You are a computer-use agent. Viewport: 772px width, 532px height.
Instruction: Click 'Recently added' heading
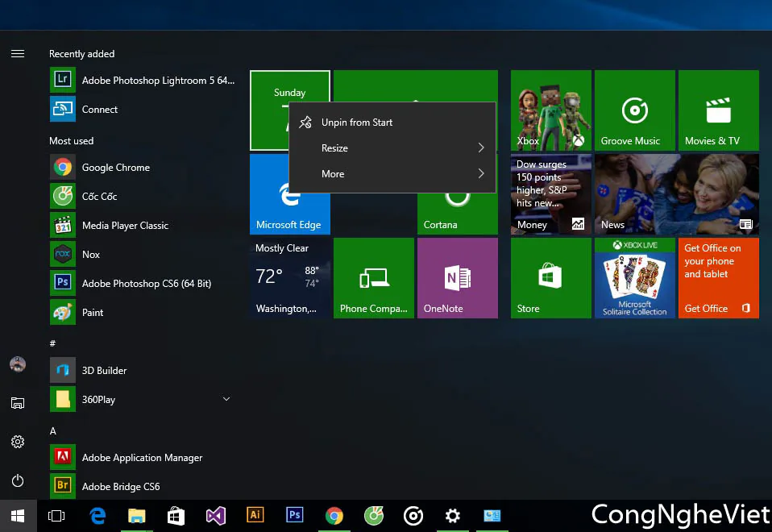(x=81, y=54)
